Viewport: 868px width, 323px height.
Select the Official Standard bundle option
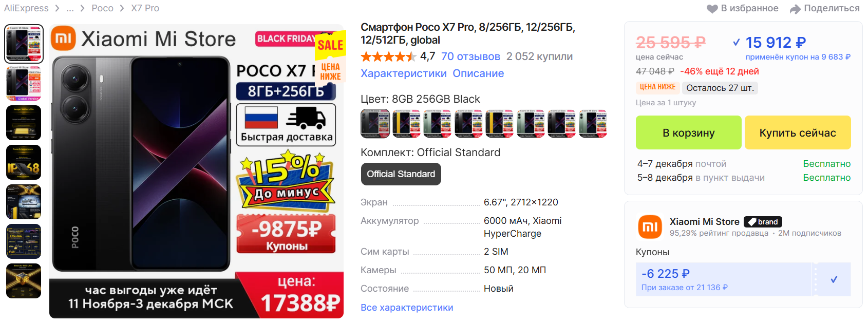click(401, 174)
